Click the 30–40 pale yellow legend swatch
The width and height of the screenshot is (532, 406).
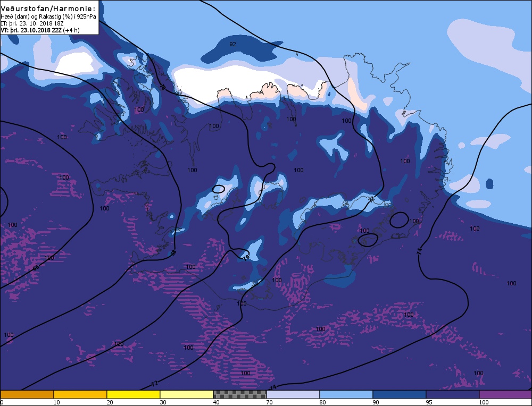coord(187,394)
